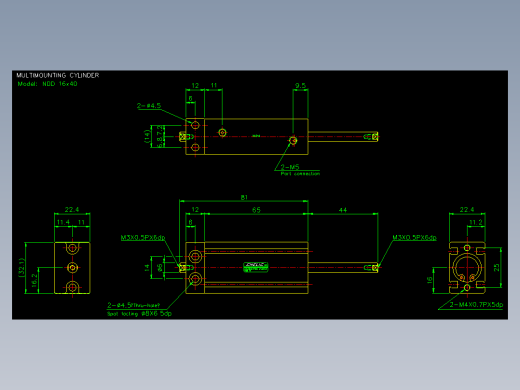Select the '81' overall length dimension

point(244,198)
